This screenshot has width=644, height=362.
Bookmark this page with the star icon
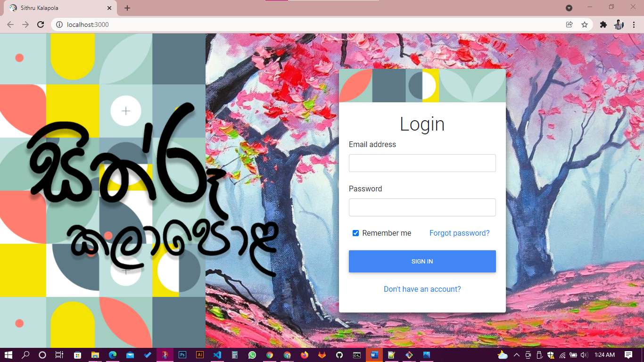[x=585, y=25]
